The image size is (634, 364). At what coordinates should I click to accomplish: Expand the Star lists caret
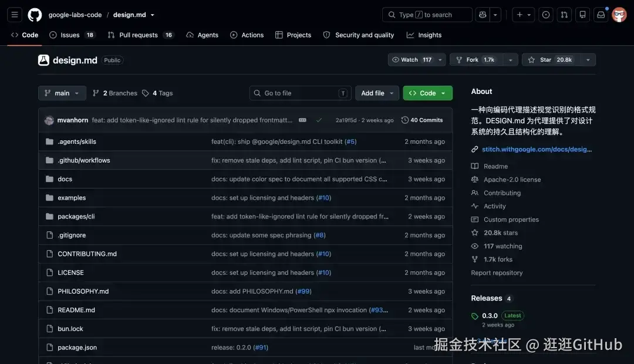tap(588, 60)
